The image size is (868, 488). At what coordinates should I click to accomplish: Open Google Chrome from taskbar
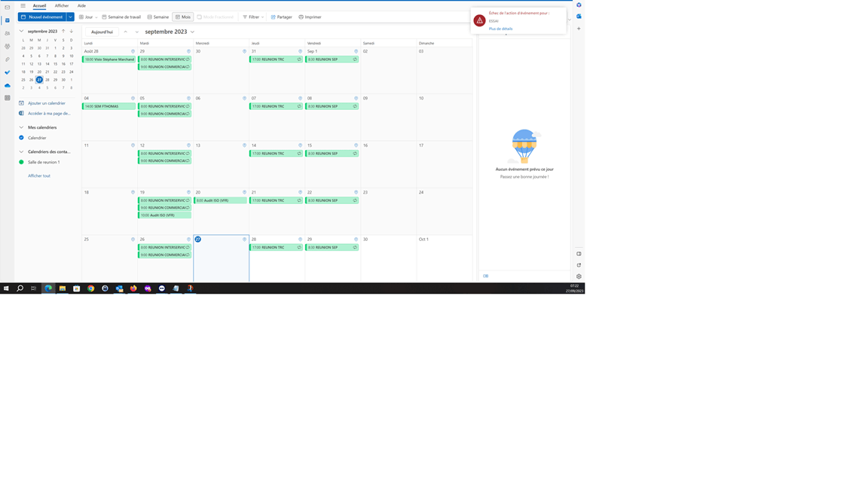pyautogui.click(x=90, y=288)
